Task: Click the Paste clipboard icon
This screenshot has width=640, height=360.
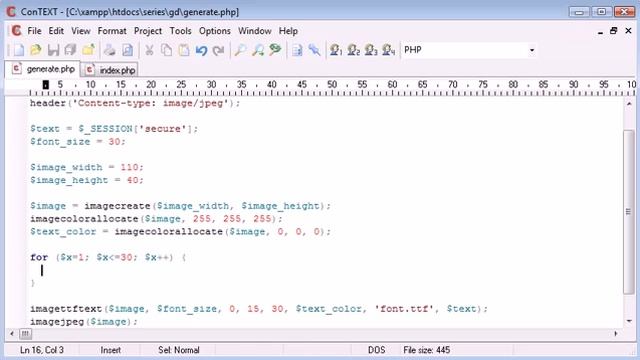Action: [x=184, y=50]
